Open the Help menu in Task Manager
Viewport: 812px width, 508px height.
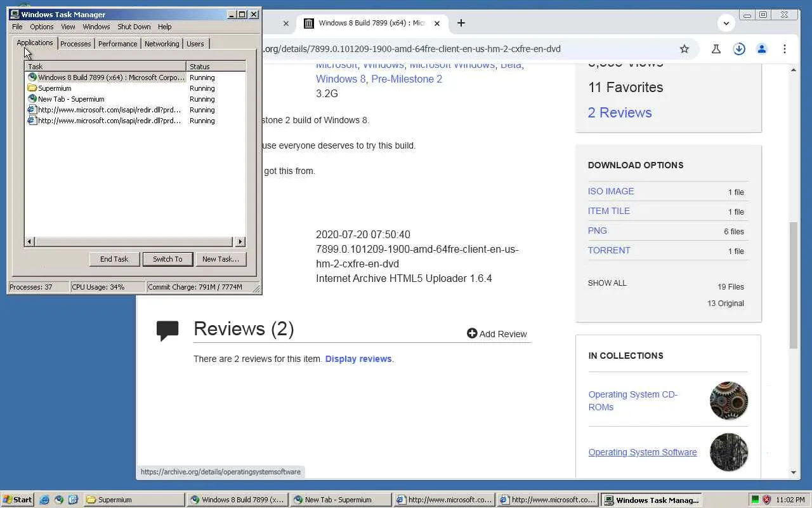point(165,27)
